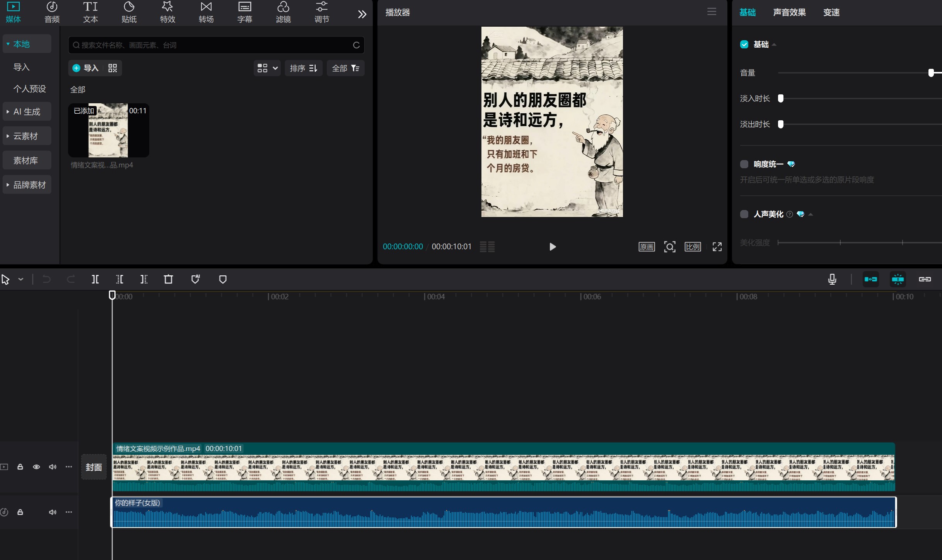Enable the 响度统一 loudness checkbox
942x560 pixels.
pyautogui.click(x=744, y=164)
